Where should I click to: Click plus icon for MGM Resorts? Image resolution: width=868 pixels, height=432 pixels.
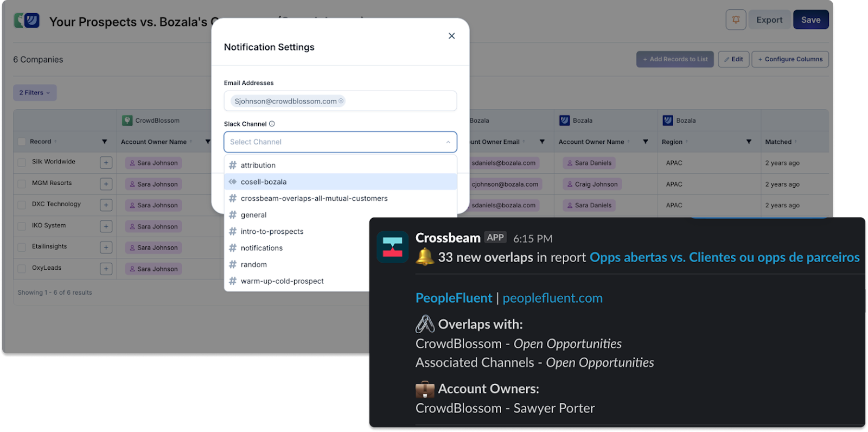click(x=106, y=184)
